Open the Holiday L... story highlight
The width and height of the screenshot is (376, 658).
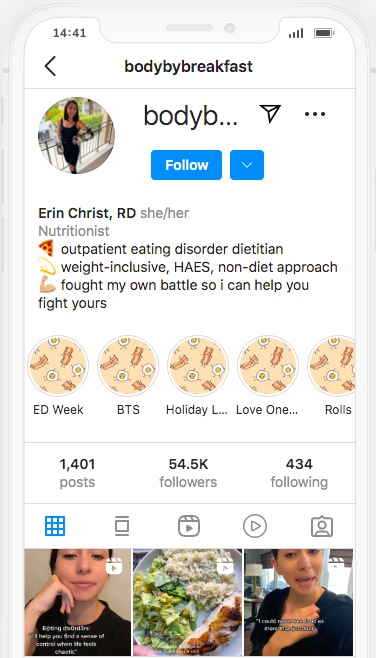[198, 366]
